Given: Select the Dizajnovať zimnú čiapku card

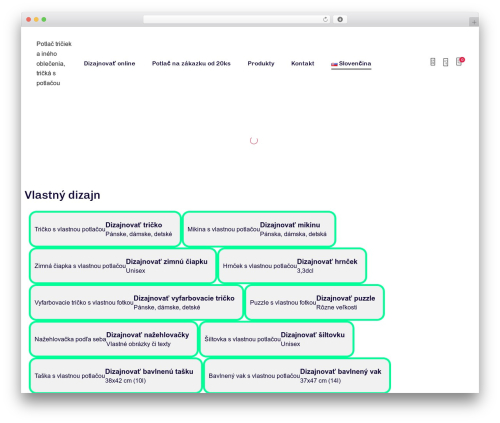Looking at the screenshot, I should (123, 266).
